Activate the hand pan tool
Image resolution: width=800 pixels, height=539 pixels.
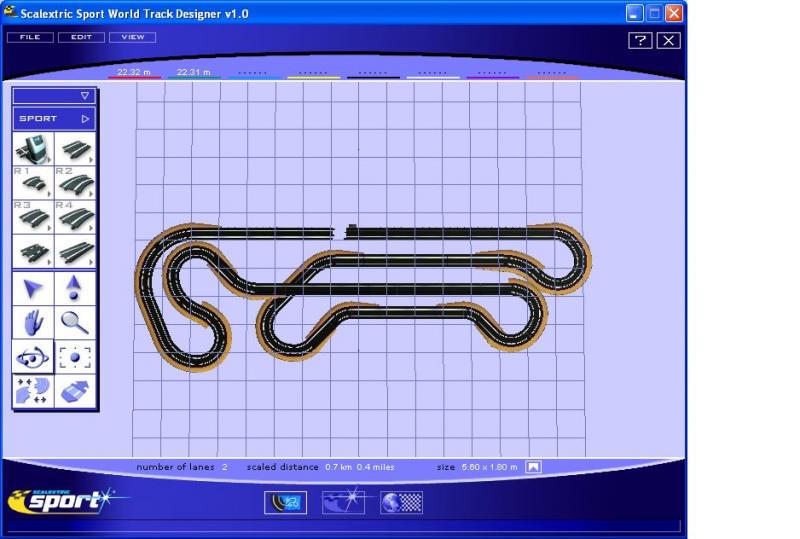click(33, 322)
